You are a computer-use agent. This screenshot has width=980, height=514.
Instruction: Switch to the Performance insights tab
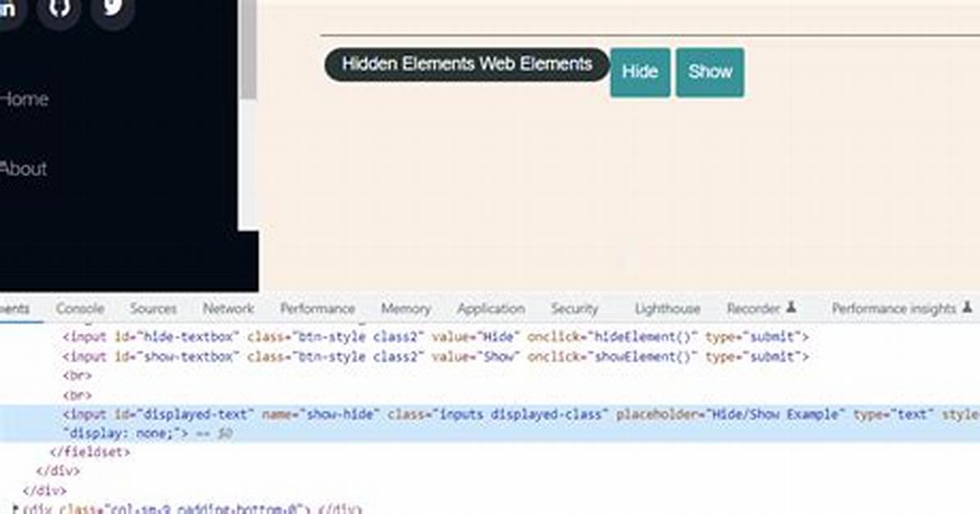click(x=901, y=309)
